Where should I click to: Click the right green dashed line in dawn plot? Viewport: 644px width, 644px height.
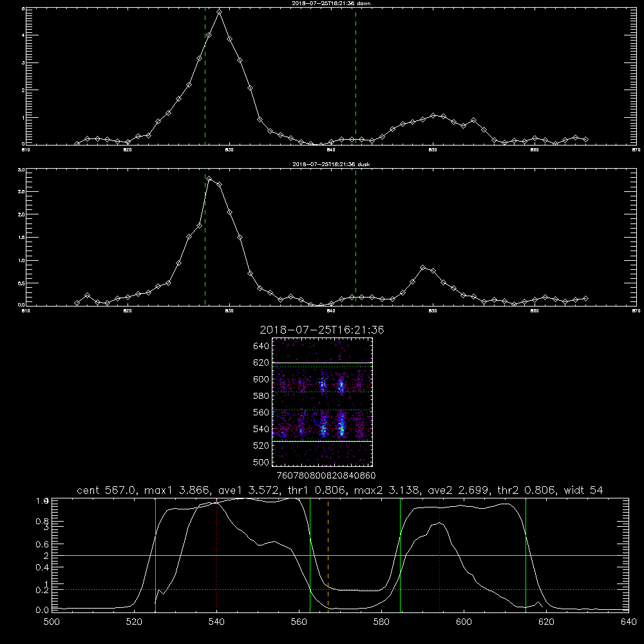click(x=355, y=76)
